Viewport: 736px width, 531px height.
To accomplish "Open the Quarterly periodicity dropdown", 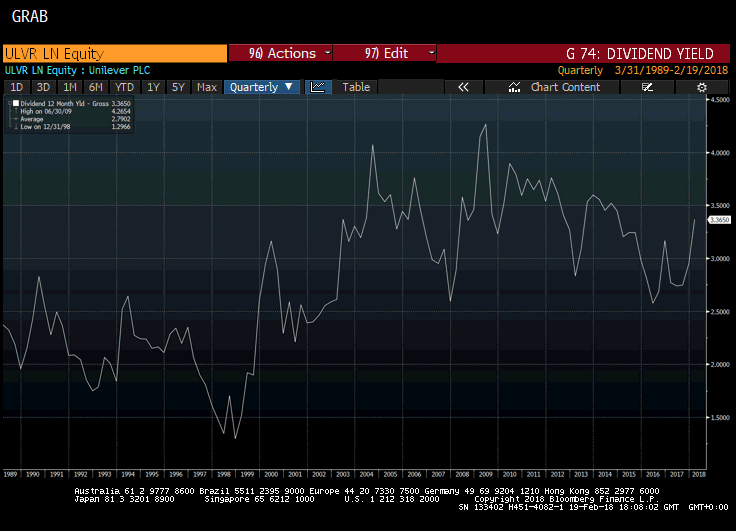I will pos(261,87).
